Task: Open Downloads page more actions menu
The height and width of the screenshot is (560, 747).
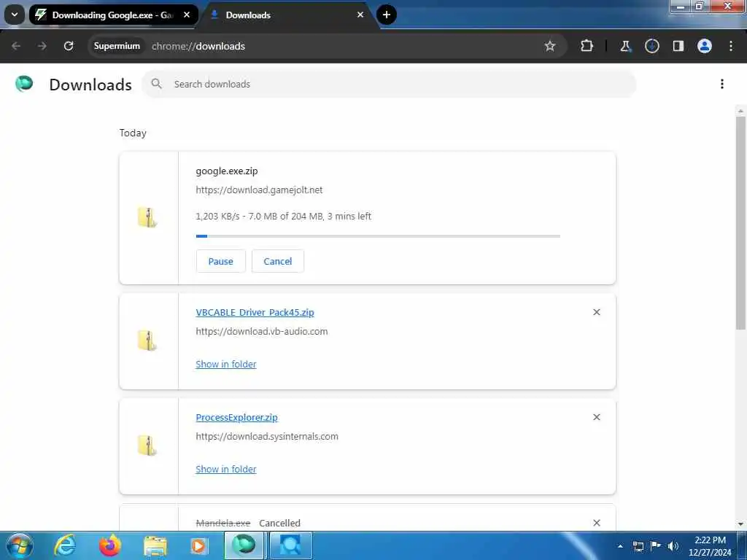Action: pyautogui.click(x=722, y=85)
